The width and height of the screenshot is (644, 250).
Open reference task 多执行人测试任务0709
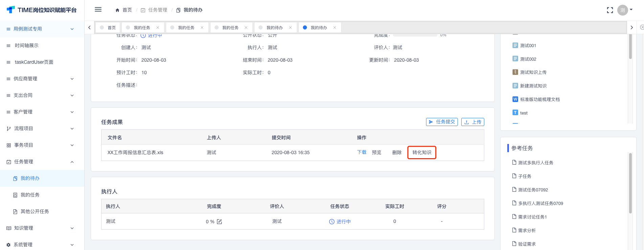pyautogui.click(x=540, y=204)
